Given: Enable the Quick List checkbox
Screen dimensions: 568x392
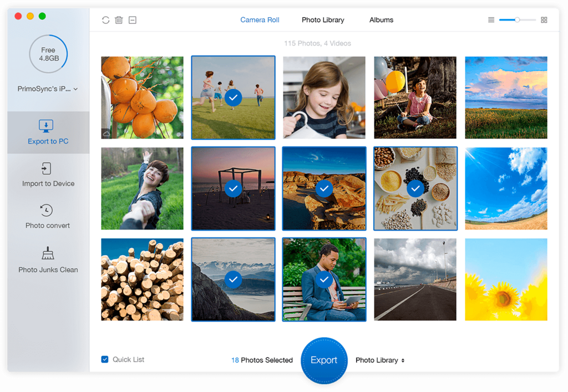Looking at the screenshot, I should [105, 359].
